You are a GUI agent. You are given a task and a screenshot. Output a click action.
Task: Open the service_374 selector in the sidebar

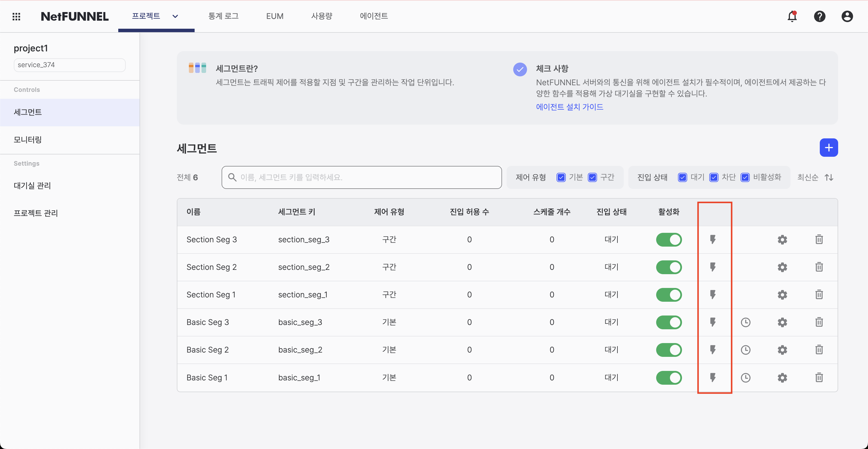69,65
